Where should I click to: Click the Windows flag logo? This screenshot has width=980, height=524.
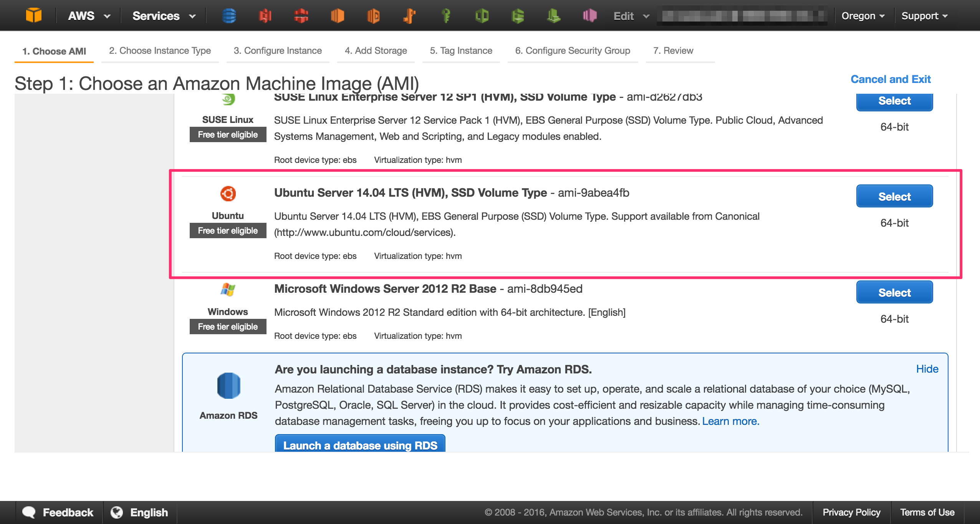[x=228, y=289]
